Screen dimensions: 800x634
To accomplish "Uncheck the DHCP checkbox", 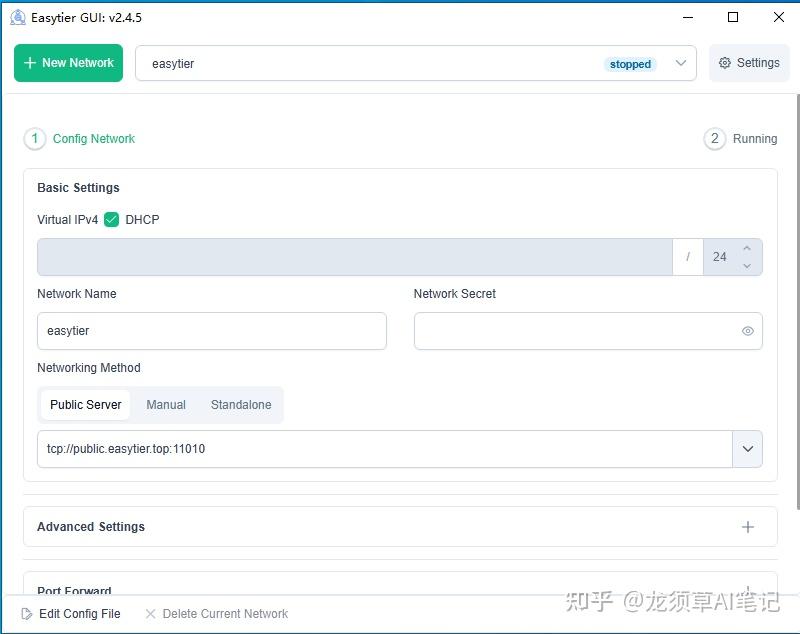I will pyautogui.click(x=111, y=220).
